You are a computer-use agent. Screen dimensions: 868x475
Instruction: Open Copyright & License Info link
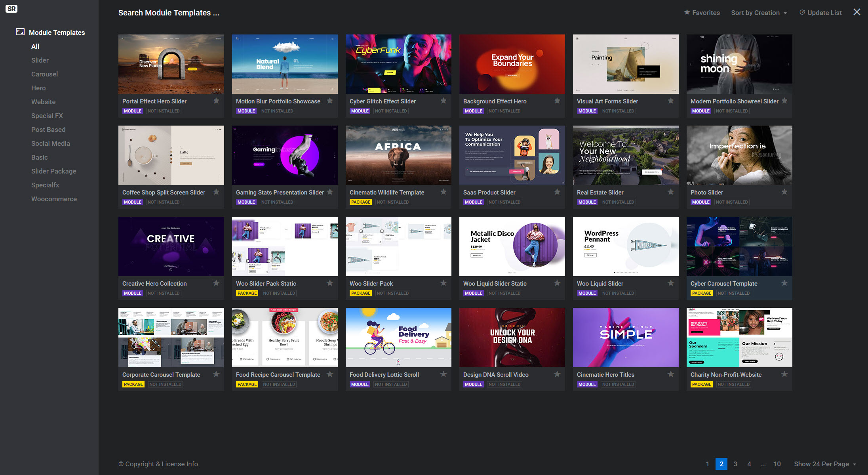pos(158,464)
